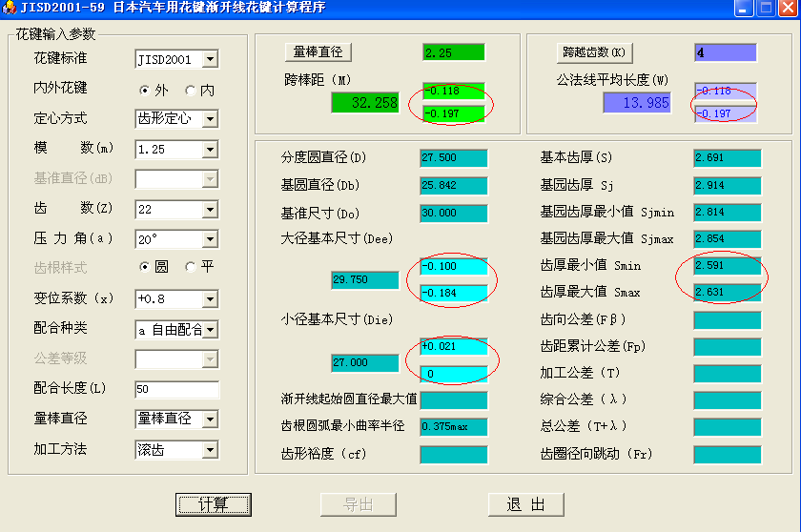Screen dimensions: 801x532
Task: Click the green -0.197 跨棒距 deviation
Action: [454, 113]
